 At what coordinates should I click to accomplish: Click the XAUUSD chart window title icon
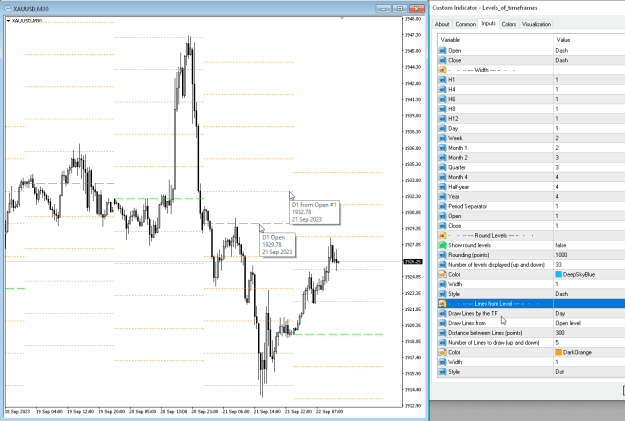click(8, 8)
